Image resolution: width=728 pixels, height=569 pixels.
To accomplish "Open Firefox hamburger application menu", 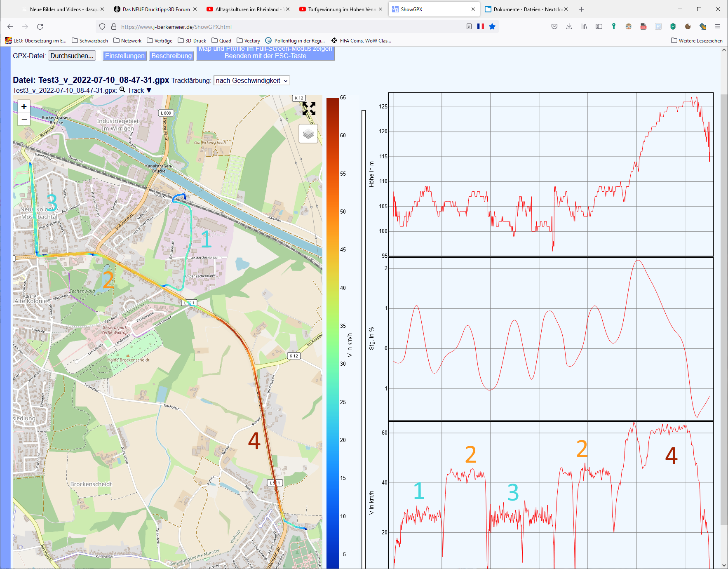I will point(718,27).
